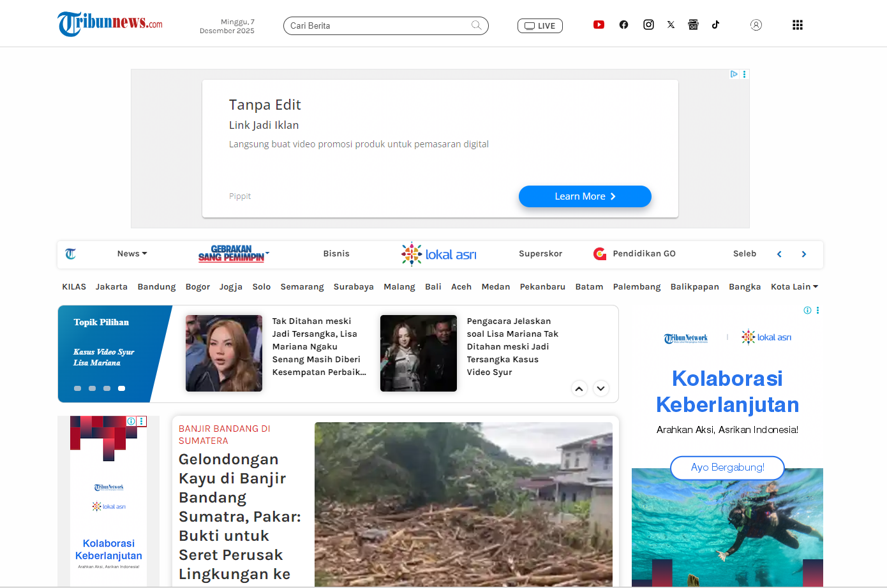
Task: Click the Google News icon in header
Action: [693, 24]
